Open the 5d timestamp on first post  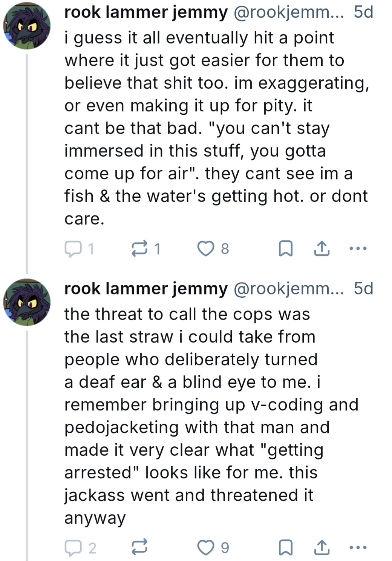[x=363, y=12]
